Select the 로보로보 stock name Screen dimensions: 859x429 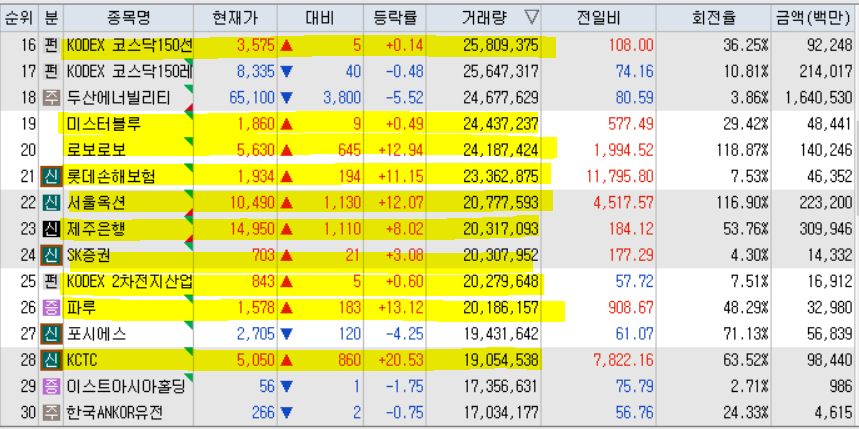(x=96, y=150)
